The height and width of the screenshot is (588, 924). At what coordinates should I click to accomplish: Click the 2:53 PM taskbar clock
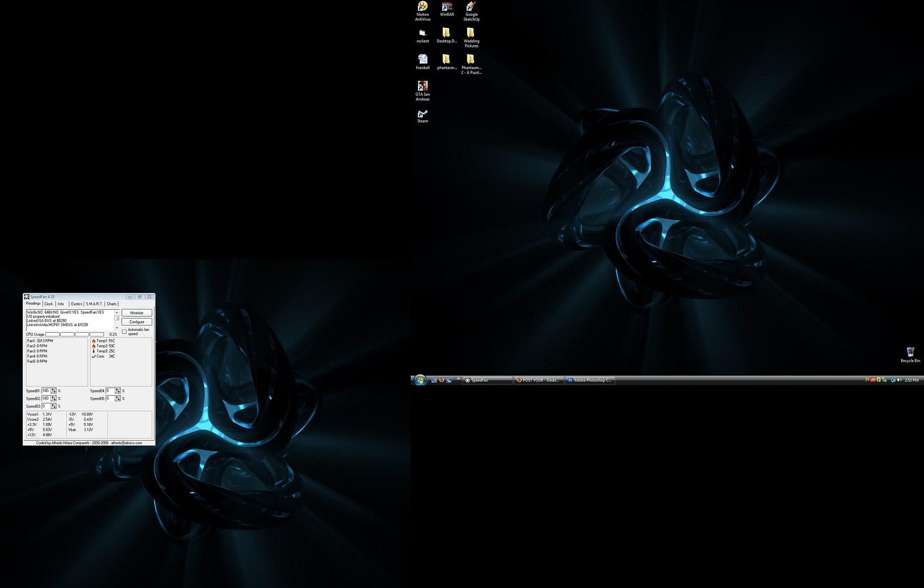(911, 380)
